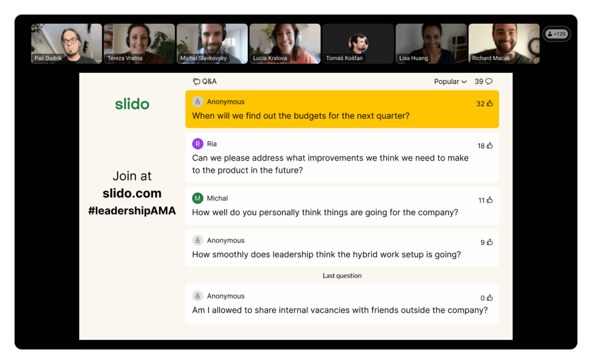Image resolution: width=592 pixels, height=364 pixels.
Task: Click the anonymous avatar on the budgets question
Action: click(197, 102)
